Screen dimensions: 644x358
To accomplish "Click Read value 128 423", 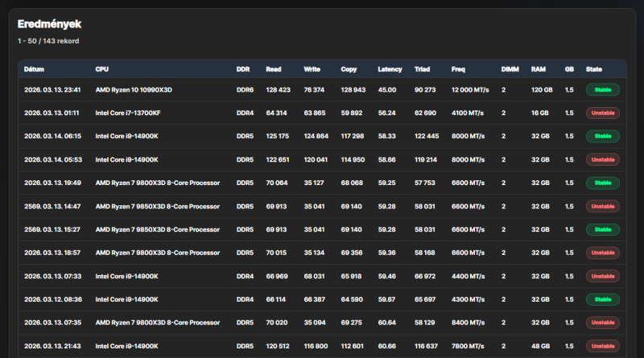I will (x=278, y=89).
